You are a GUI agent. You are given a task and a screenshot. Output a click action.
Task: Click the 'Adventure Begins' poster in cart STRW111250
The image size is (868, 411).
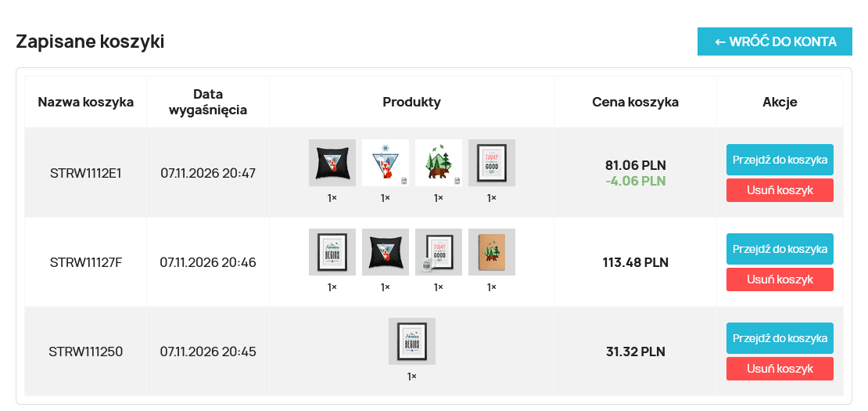click(x=412, y=341)
